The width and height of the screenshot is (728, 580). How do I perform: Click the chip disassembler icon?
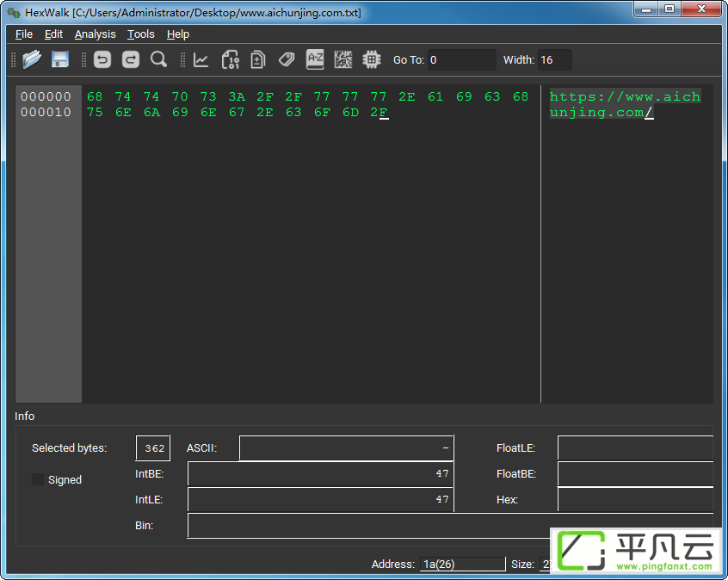click(x=372, y=59)
